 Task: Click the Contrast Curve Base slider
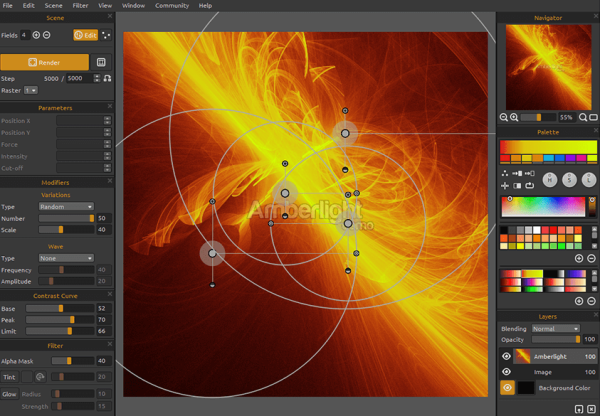(x=60, y=308)
